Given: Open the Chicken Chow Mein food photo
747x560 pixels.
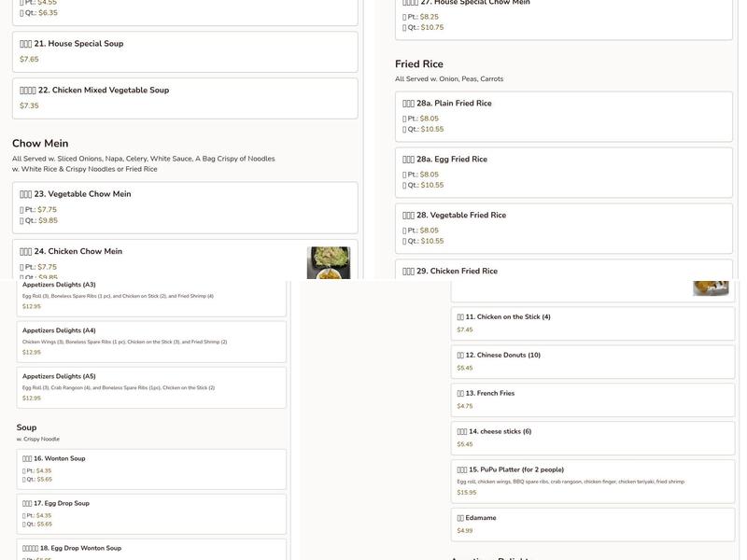Looking at the screenshot, I should (x=328, y=262).
